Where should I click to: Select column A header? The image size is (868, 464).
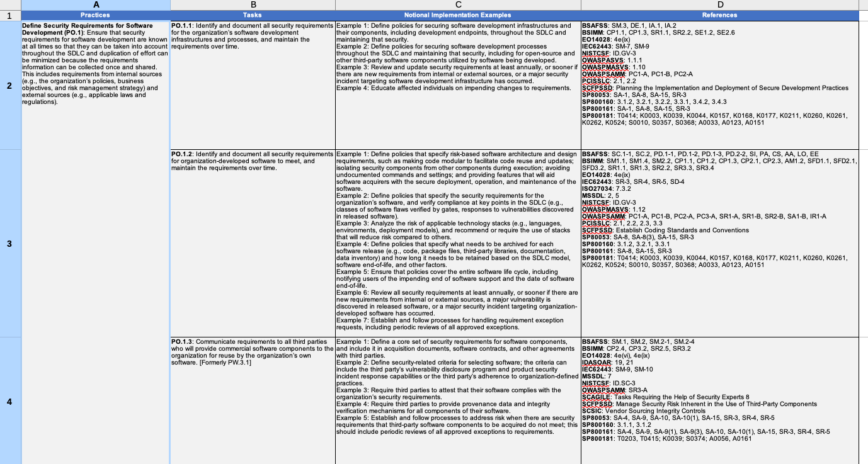(95, 4)
